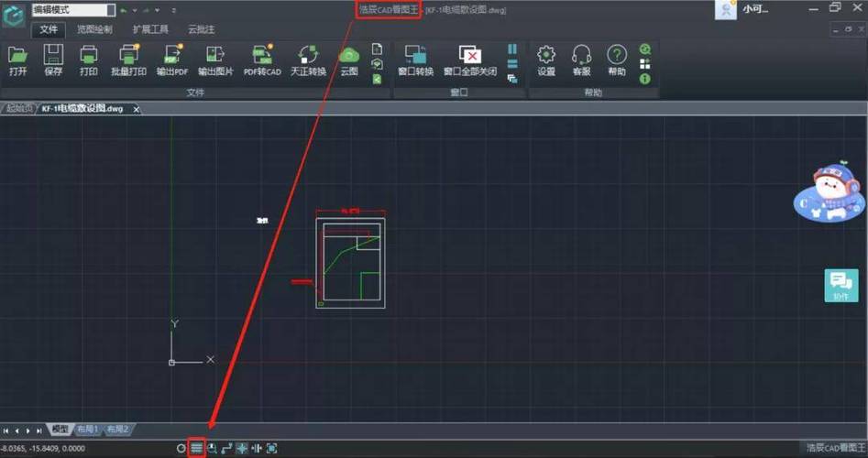Toggle the polar tracking status bar icon
Viewport: 868px width, 458px height.
(226, 448)
